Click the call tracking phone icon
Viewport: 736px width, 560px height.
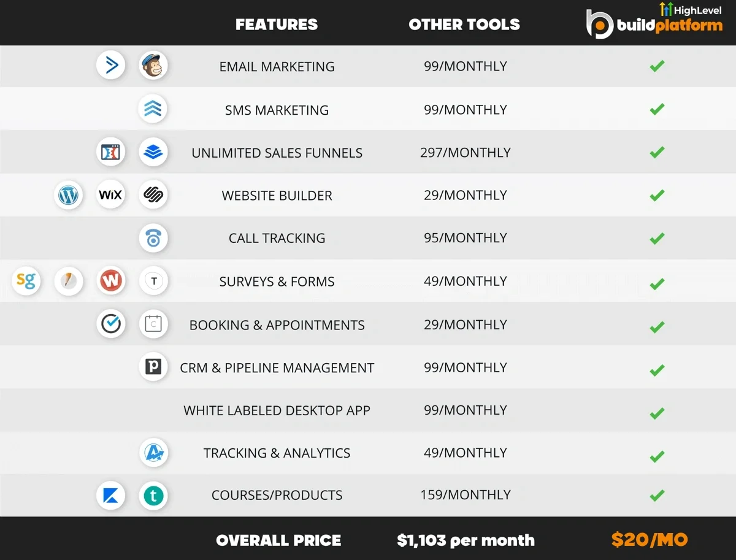(x=153, y=238)
